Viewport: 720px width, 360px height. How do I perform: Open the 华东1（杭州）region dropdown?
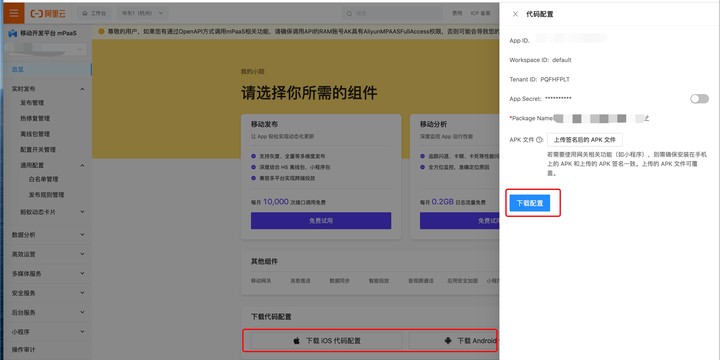tap(142, 13)
